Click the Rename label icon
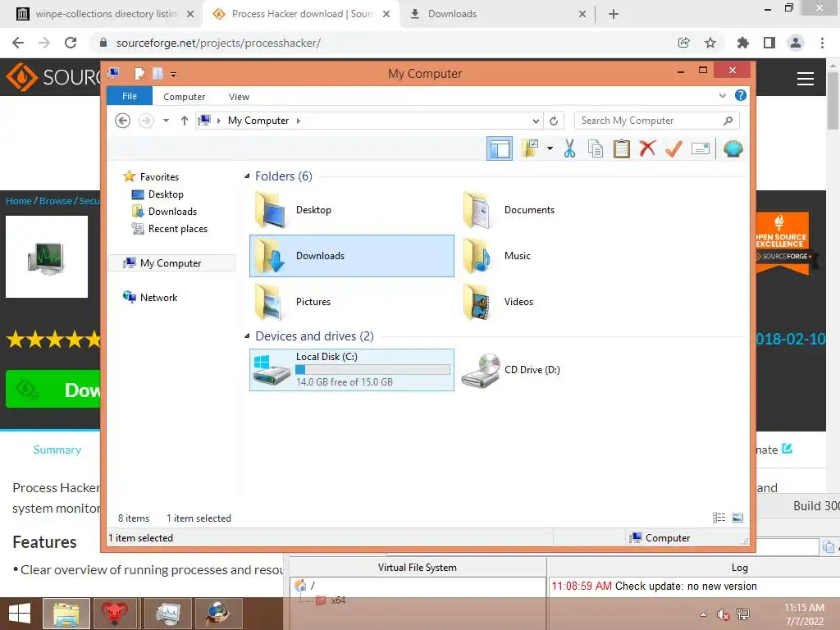The width and height of the screenshot is (840, 630). tap(701, 148)
